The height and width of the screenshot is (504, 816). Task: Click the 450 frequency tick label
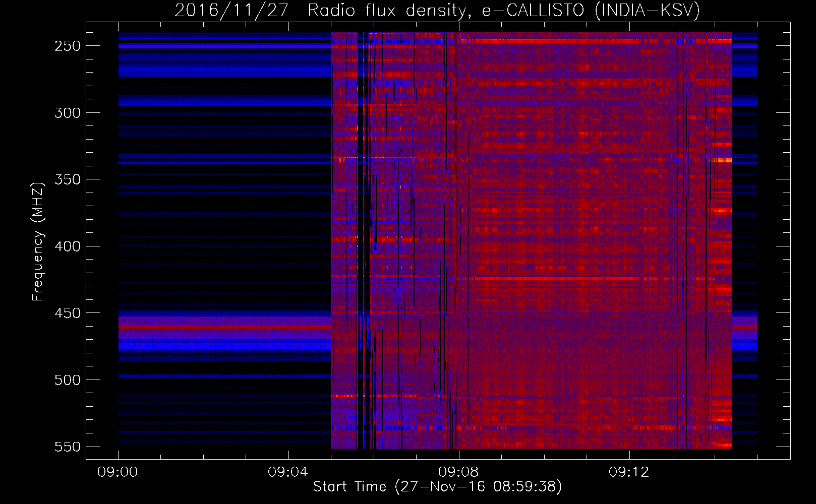(x=68, y=313)
